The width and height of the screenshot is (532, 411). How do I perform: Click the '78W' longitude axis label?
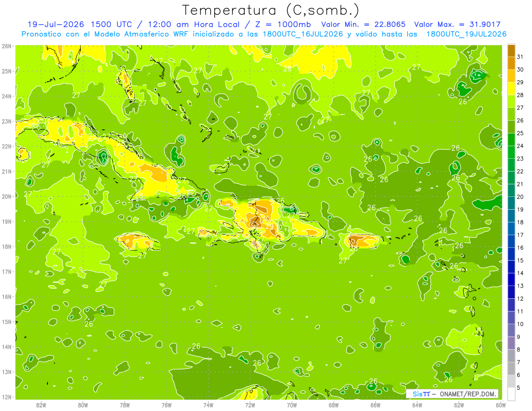125,404
